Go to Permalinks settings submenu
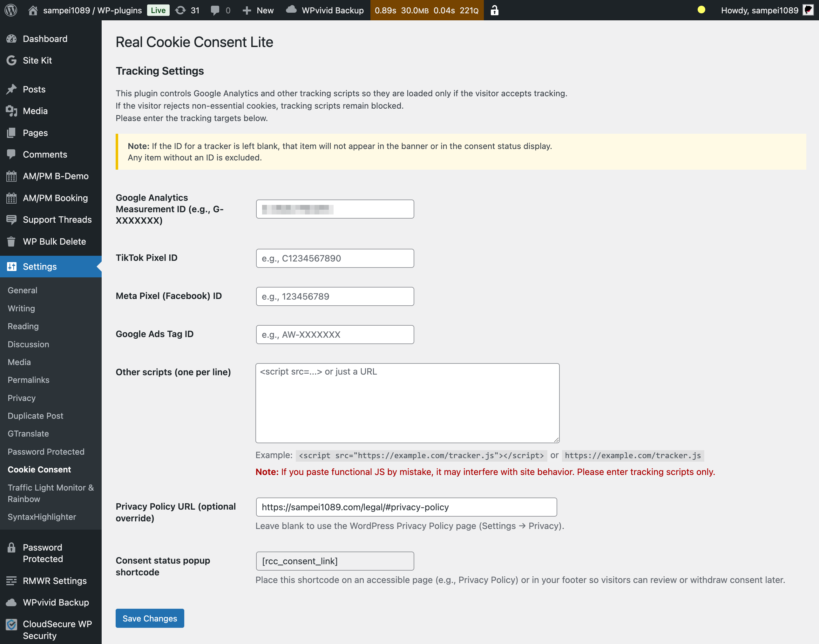 coord(28,380)
